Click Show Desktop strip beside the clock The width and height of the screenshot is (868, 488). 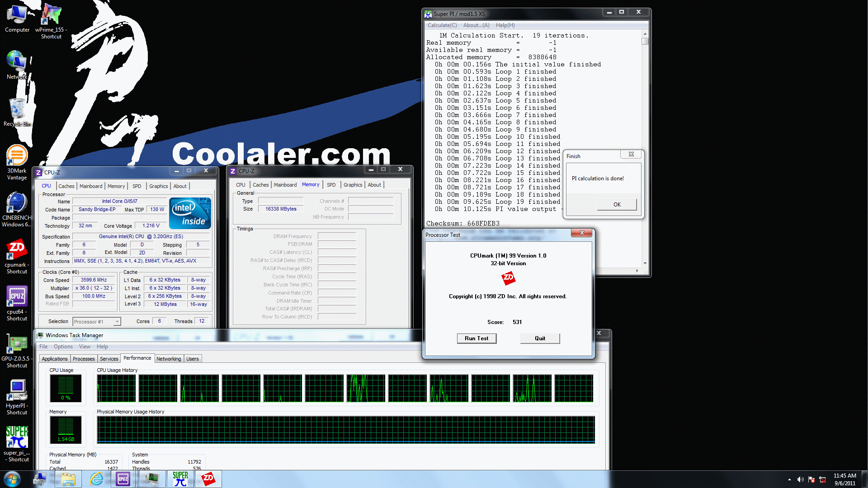tap(864, 479)
